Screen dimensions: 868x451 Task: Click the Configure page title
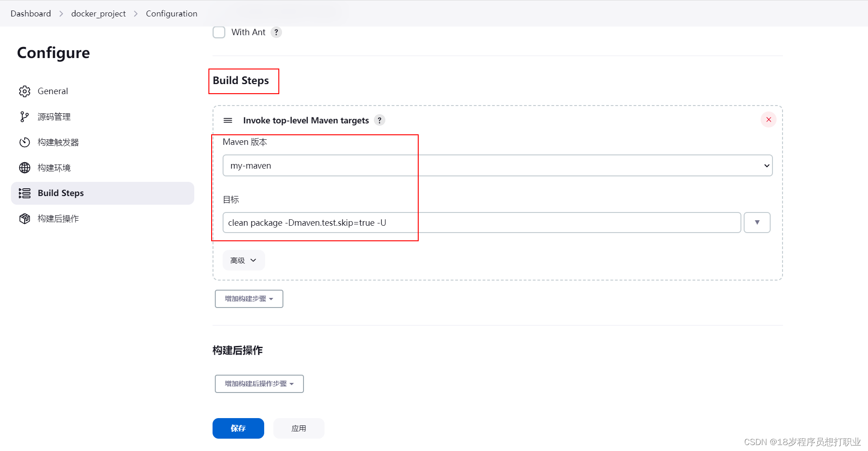(53, 53)
